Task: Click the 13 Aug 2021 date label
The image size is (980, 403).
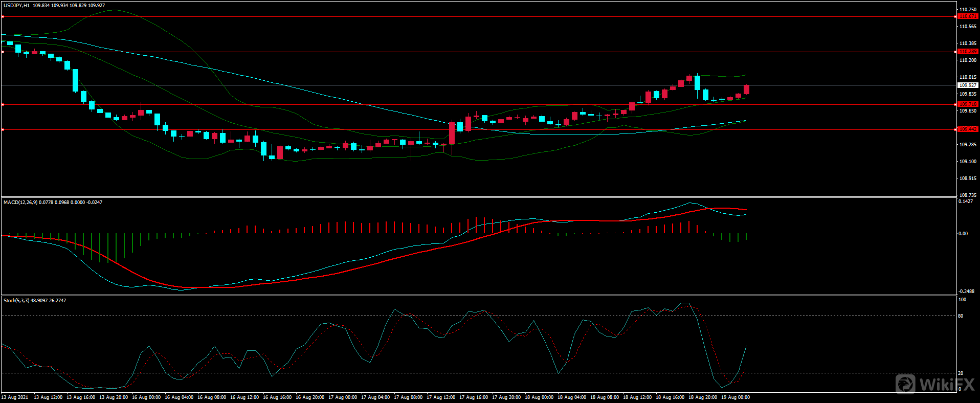Action: 15,397
